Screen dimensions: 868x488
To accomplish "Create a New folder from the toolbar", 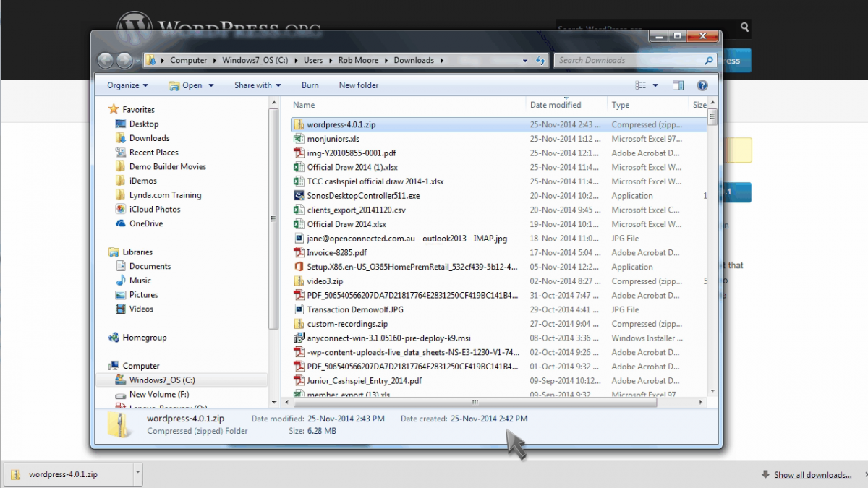I will coord(358,85).
